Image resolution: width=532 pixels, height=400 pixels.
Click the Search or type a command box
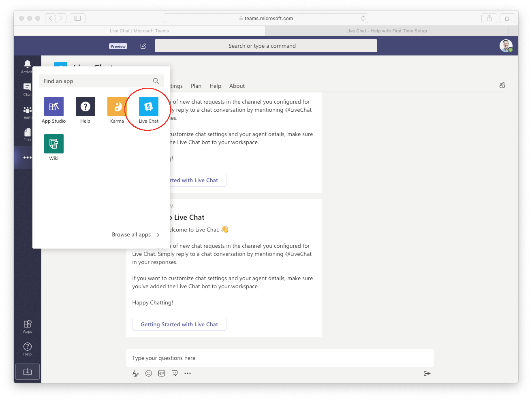[266, 46]
